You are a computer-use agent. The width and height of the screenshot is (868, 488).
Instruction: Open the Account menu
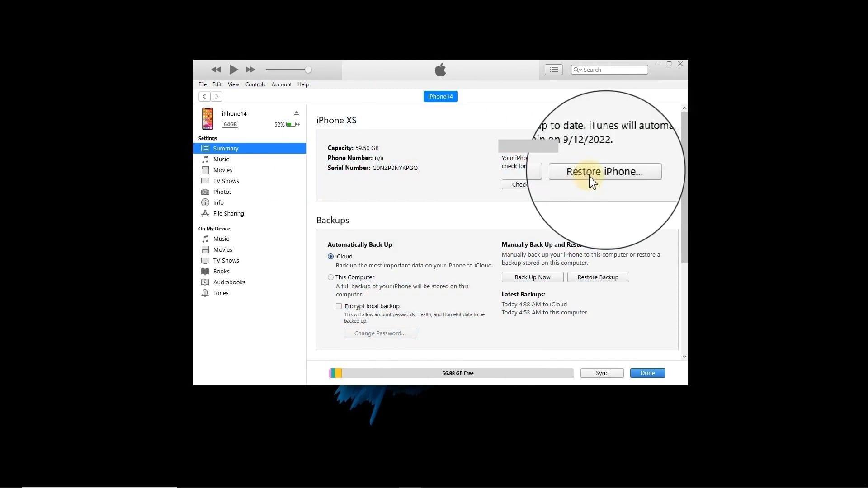[281, 84]
